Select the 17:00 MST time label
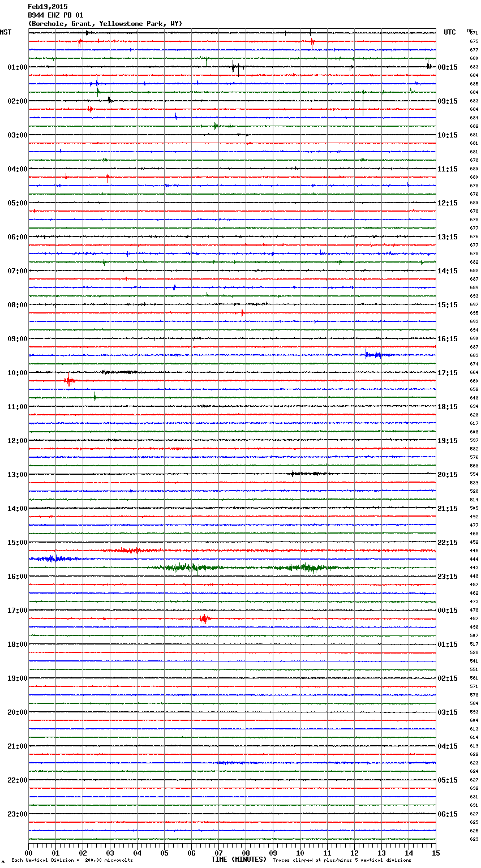The height and width of the screenshot is (868, 481). pos(18,611)
